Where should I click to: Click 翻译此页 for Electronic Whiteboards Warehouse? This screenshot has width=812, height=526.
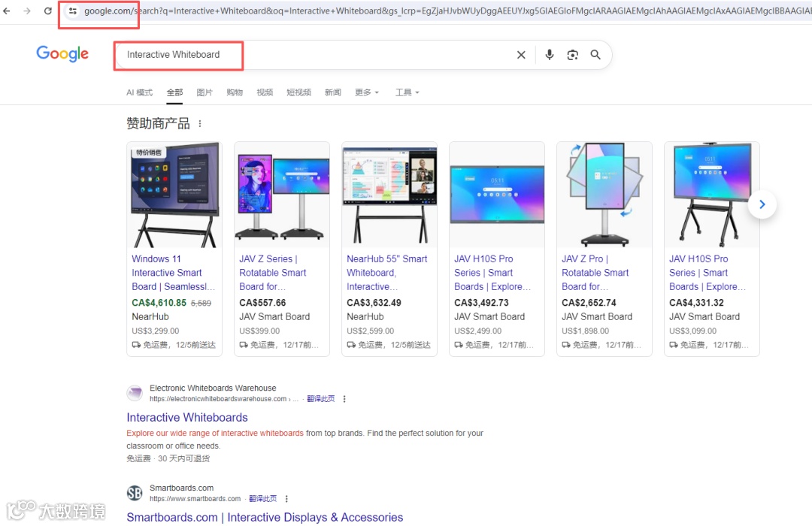click(320, 399)
